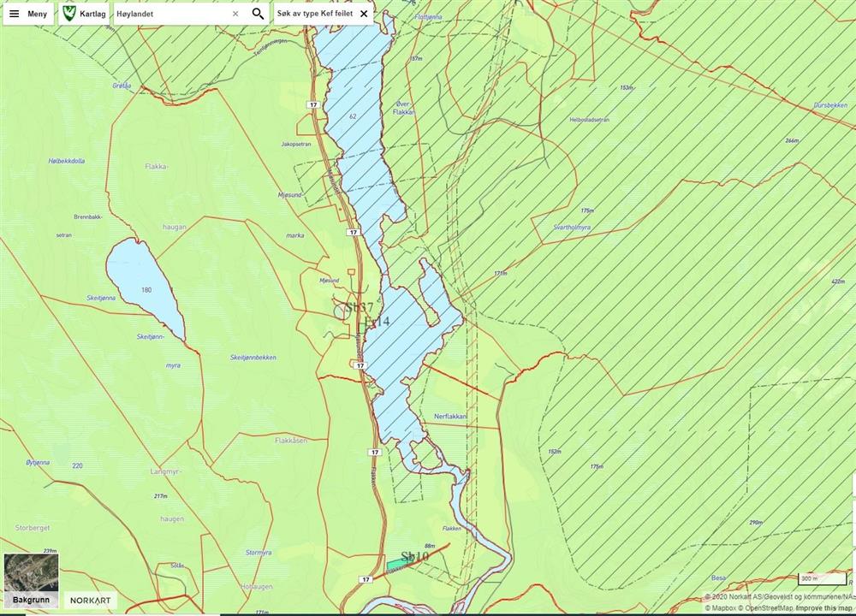Open the Meny hamburger menu
The height and width of the screenshot is (616, 856).
(28, 14)
